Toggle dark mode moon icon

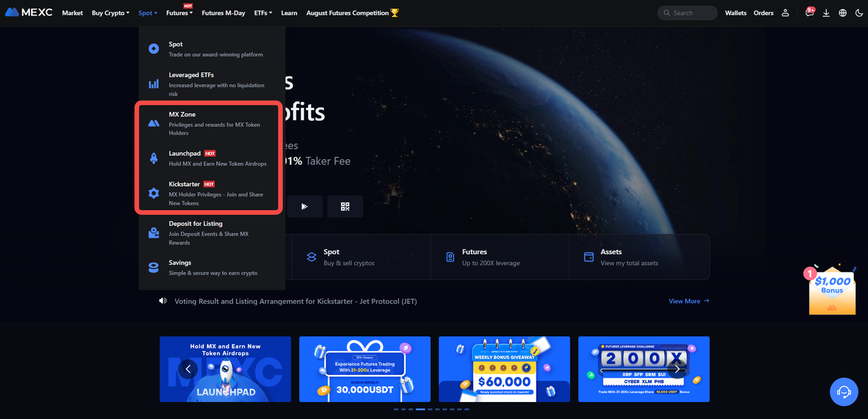(859, 13)
